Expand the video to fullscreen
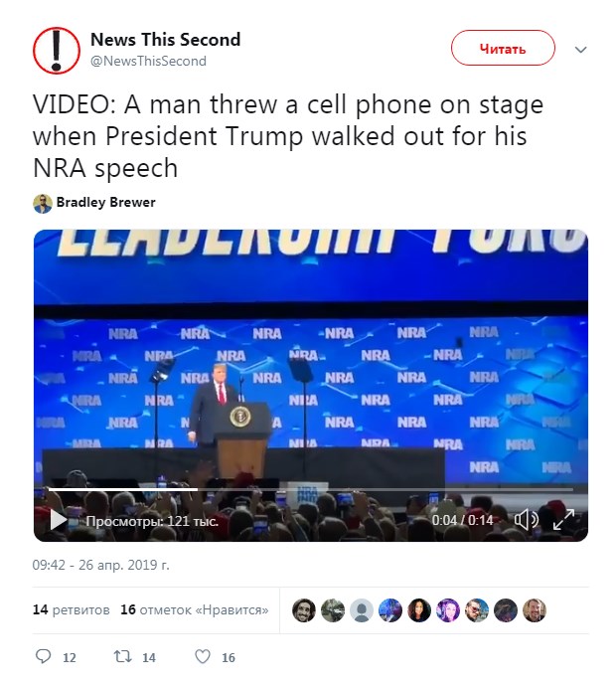 coord(563,520)
